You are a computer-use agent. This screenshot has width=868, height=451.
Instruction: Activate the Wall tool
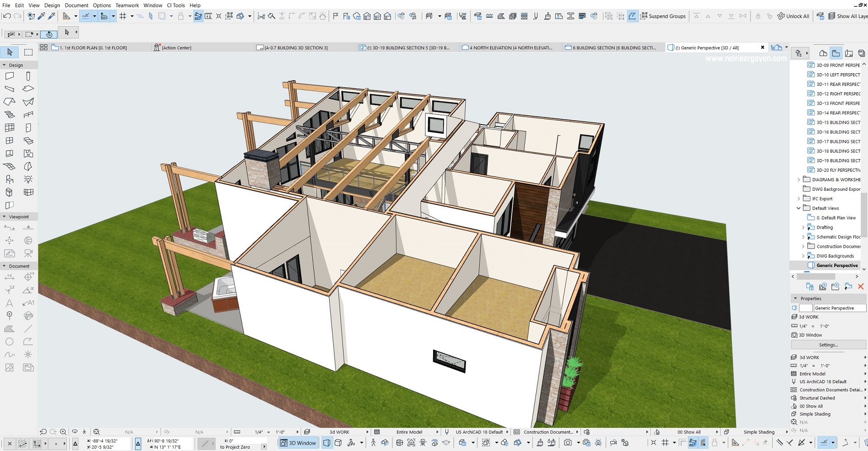coord(9,76)
